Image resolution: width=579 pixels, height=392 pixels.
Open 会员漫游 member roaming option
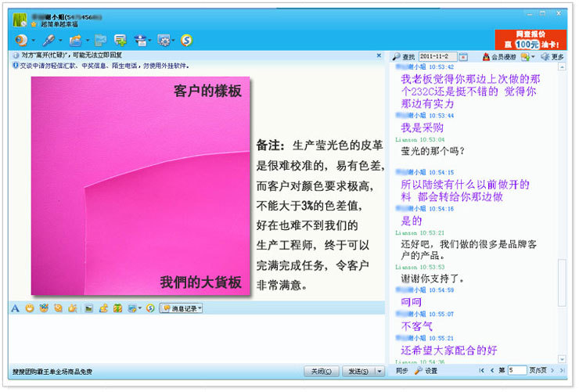(x=499, y=56)
